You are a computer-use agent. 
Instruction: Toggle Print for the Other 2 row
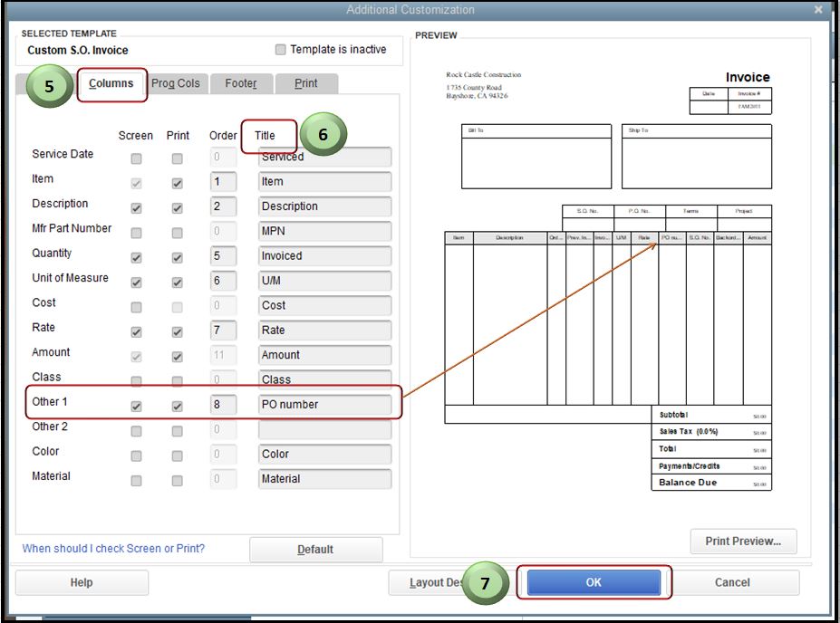178,430
